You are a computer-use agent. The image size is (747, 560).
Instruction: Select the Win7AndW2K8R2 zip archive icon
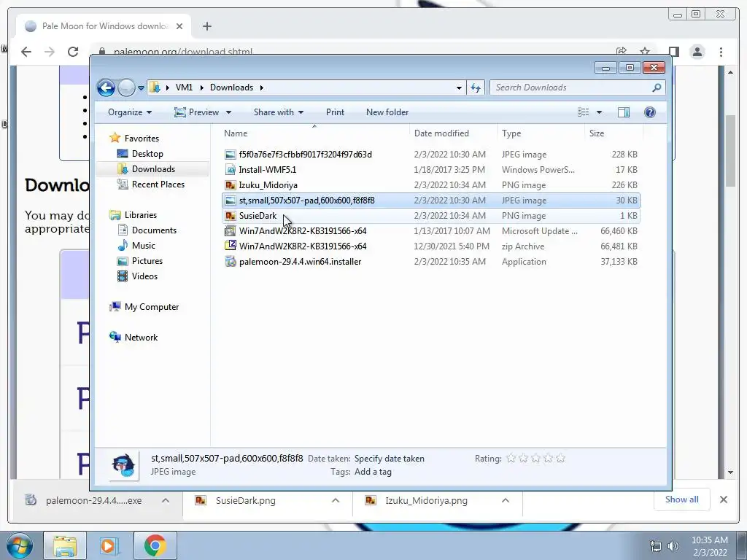[231, 246]
